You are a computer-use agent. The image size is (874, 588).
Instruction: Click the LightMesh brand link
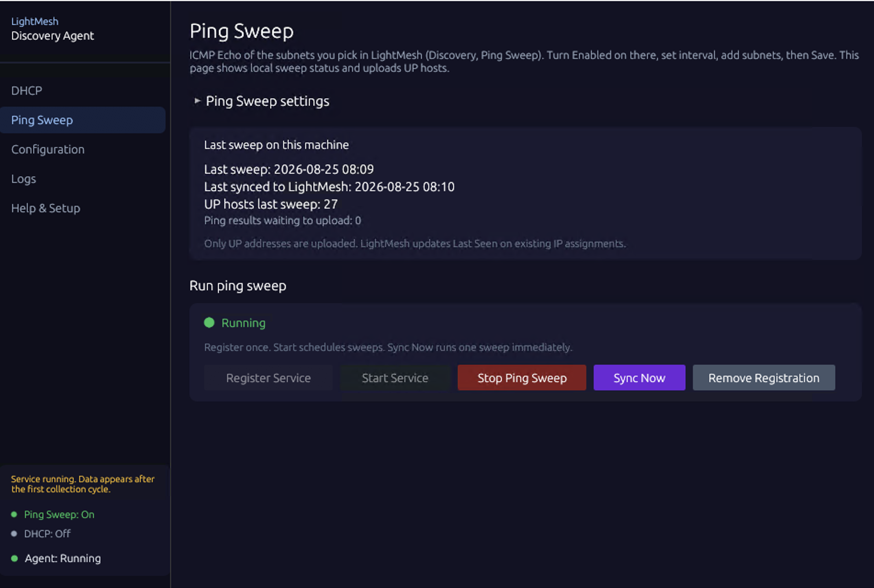(35, 22)
